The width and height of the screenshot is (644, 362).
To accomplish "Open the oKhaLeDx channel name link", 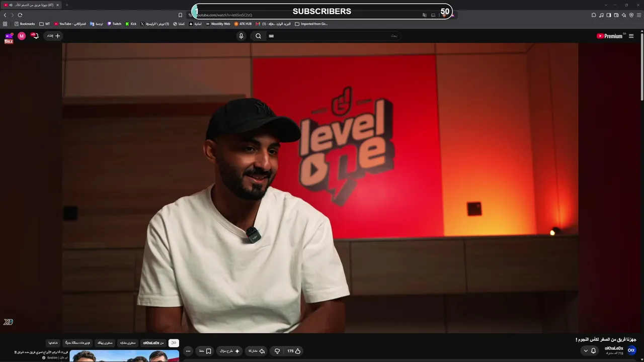I will 614,348.
